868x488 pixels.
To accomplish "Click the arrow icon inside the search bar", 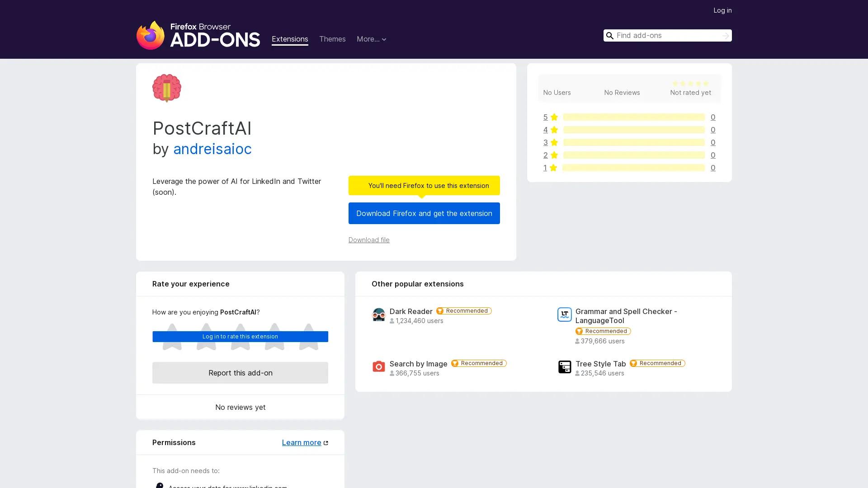I will [725, 35].
